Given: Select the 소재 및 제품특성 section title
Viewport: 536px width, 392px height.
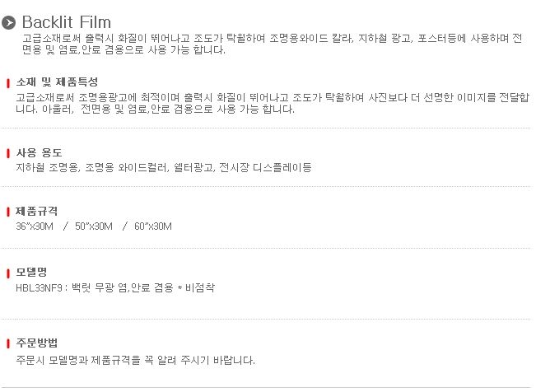Looking at the screenshot, I should 57,82.
